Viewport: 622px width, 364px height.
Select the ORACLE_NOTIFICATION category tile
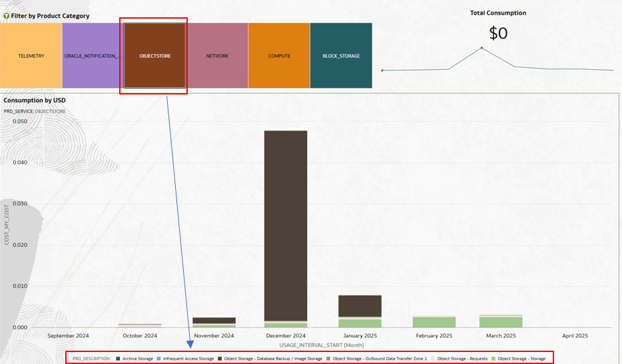click(93, 55)
